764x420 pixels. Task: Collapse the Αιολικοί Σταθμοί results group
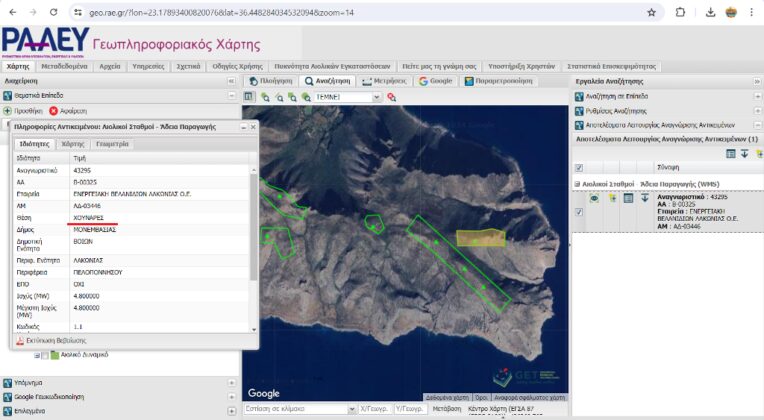[577, 184]
